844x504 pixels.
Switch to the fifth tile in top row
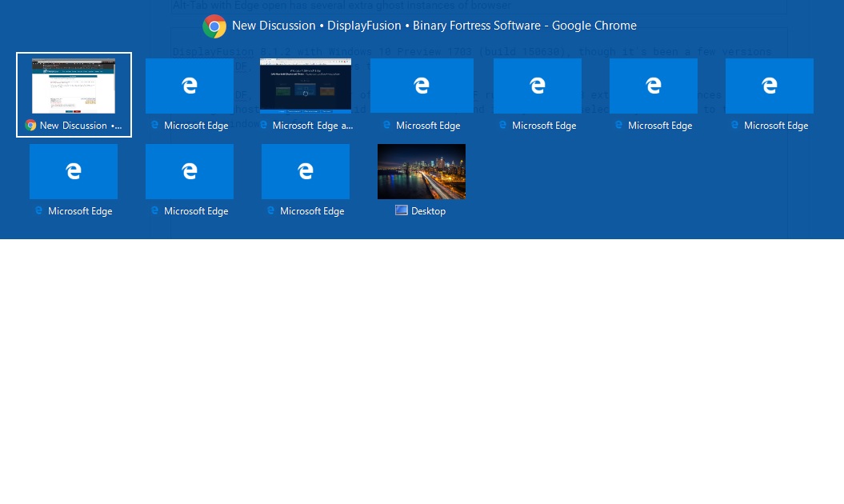click(x=538, y=86)
